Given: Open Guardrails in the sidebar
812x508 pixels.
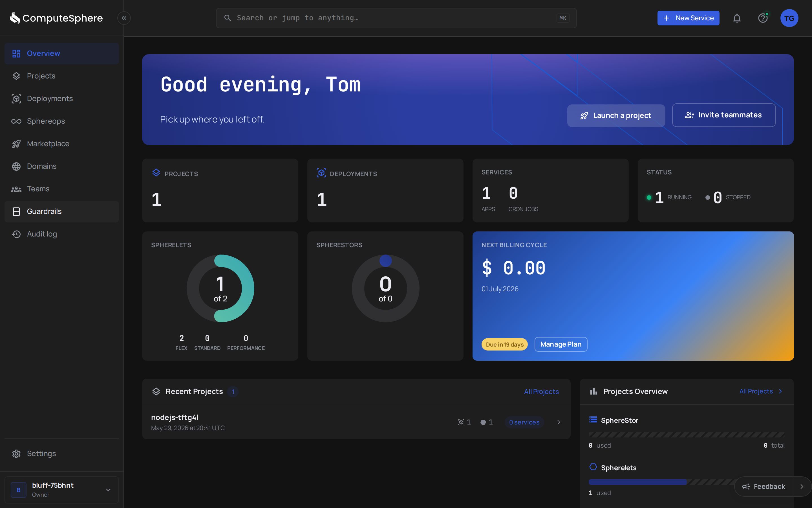Looking at the screenshot, I should (x=62, y=211).
